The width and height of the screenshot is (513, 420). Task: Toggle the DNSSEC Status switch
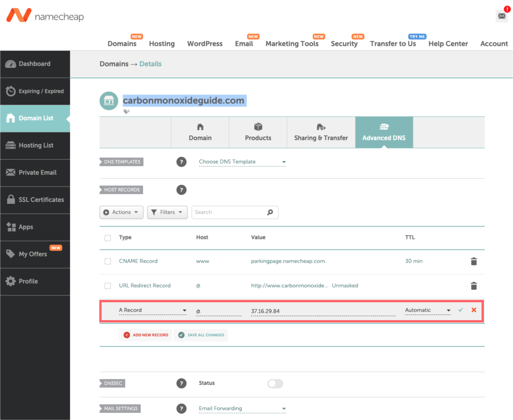coord(275,384)
